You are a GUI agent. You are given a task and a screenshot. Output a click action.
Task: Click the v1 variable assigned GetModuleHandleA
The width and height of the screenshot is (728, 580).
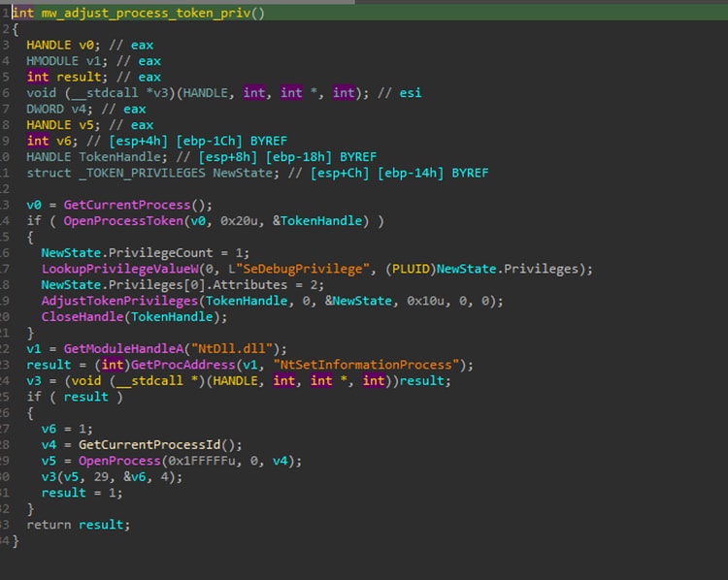coord(34,349)
